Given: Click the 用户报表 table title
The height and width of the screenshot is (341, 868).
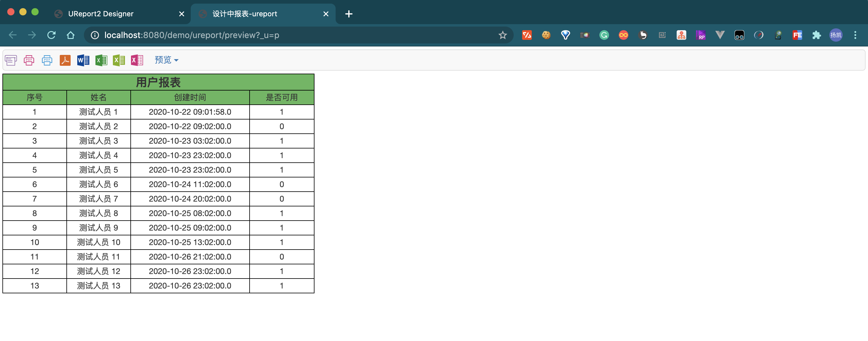Looking at the screenshot, I should tap(158, 82).
